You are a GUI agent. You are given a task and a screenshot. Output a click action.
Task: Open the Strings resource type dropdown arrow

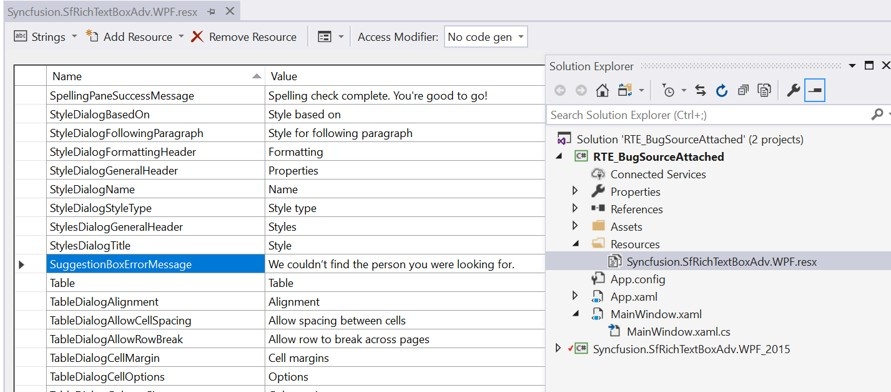coord(74,37)
